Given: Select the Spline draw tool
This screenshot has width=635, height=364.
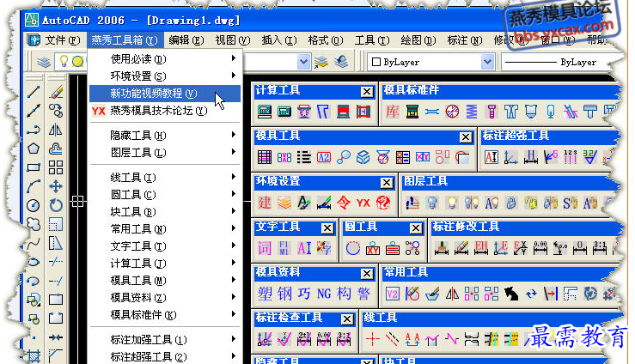Looking at the screenshot, I should pyautogui.click(x=34, y=243).
